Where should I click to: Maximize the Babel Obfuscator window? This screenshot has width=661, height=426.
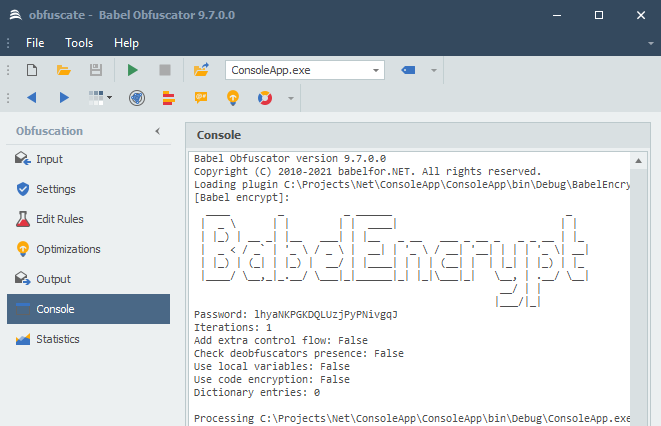599,15
